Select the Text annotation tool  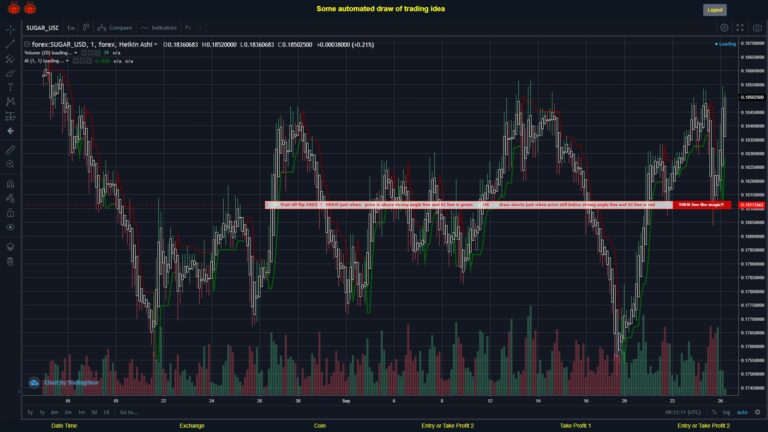pos(10,87)
